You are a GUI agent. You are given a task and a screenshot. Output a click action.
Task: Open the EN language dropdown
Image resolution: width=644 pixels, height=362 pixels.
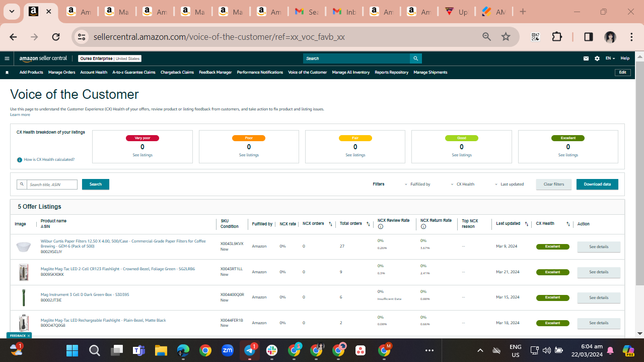tap(610, 58)
